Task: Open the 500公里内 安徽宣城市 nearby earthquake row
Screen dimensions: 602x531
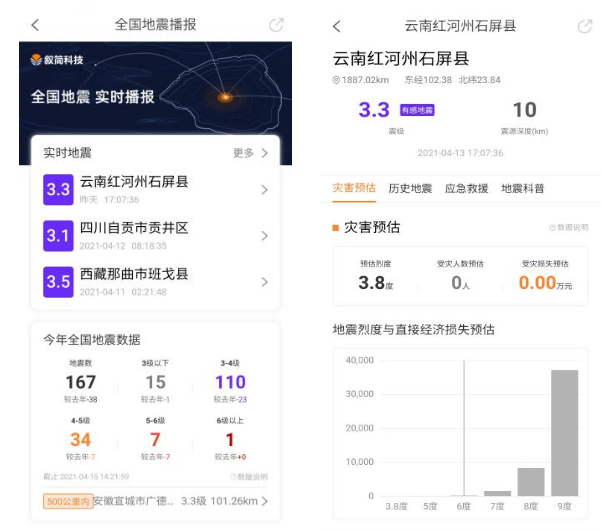Action: [x=155, y=501]
